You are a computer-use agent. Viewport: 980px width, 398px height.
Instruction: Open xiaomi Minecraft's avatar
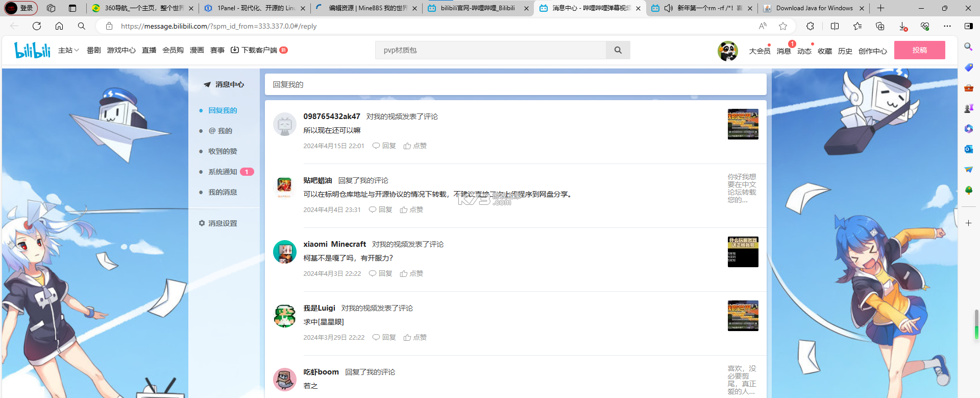284,252
